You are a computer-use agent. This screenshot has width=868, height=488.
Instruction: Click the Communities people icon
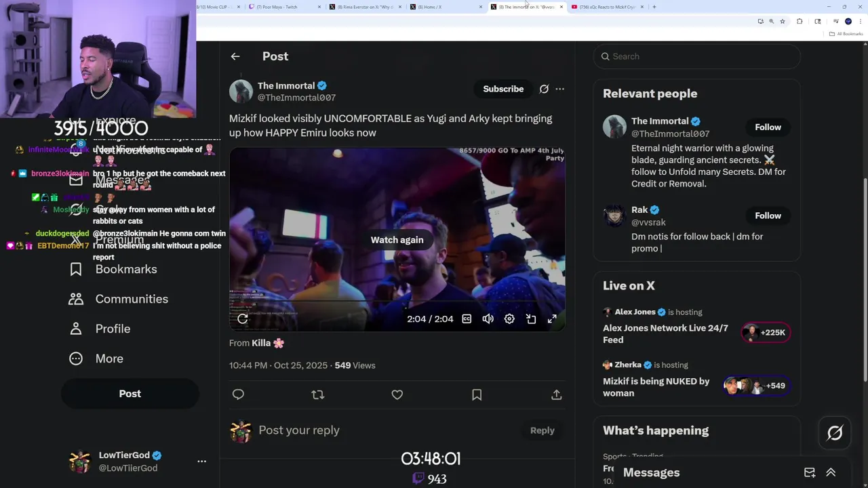coord(76,299)
